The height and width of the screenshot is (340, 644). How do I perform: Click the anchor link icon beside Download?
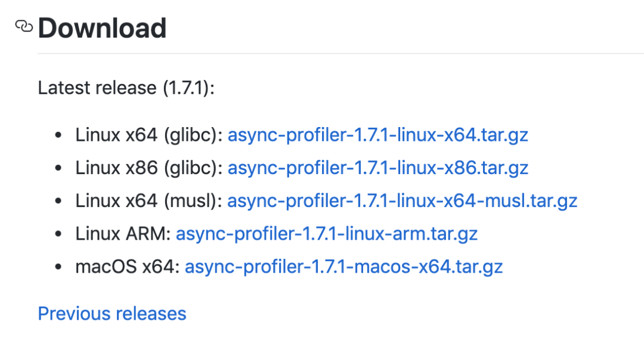(24, 26)
